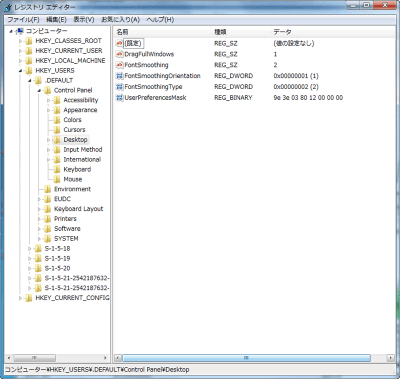This screenshot has height=379, width=400.
Task: Select the Environment tree key
Action: pyautogui.click(x=72, y=189)
